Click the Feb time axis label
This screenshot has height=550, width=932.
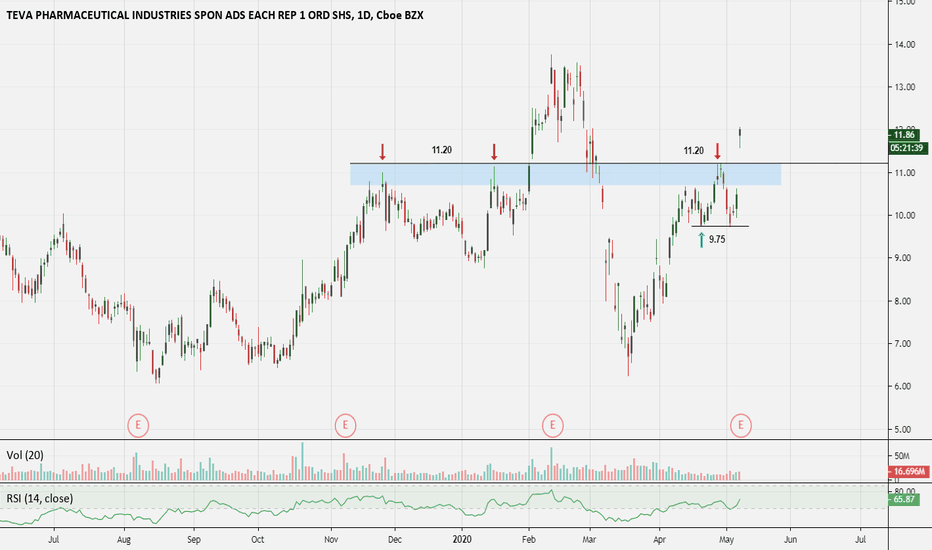pos(528,540)
